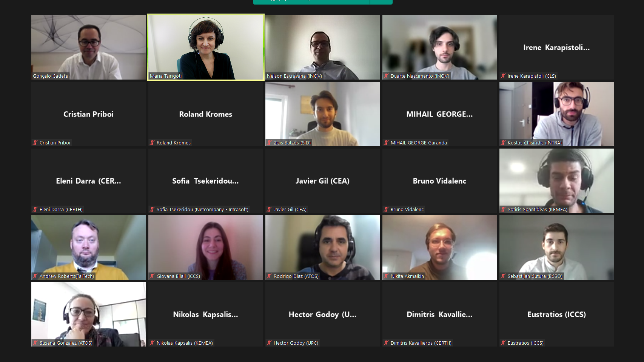Click the Sofia Tsekeridou participant placeholder tile
Image resolution: width=644 pixels, height=362 pixels.
(x=206, y=181)
